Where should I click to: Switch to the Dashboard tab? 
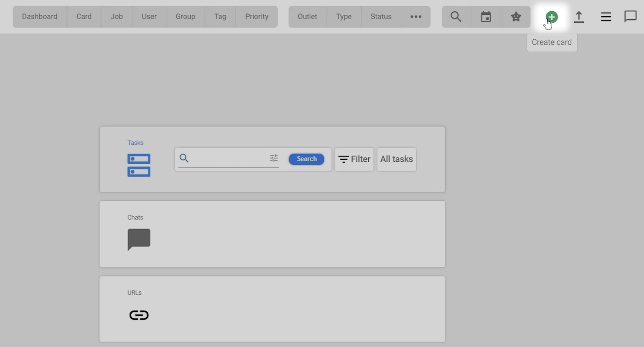[x=39, y=17]
